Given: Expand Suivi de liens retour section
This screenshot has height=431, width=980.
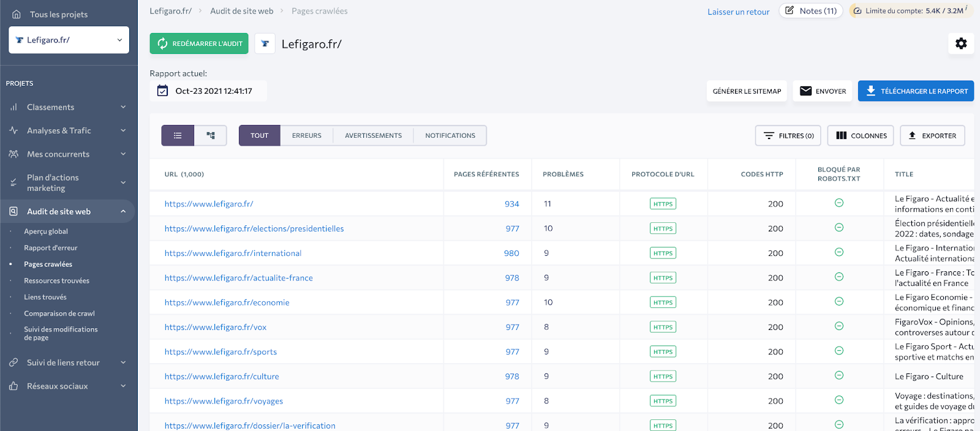Looking at the screenshot, I should pos(123,362).
